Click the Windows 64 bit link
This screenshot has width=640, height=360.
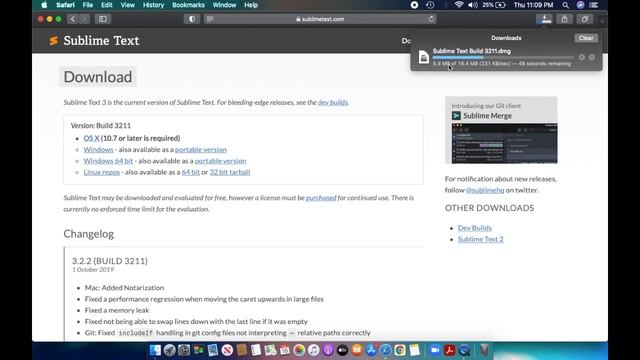[x=108, y=161]
